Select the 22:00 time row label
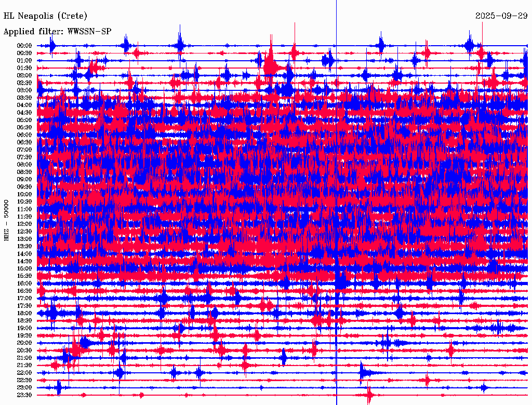The image size is (532, 405). click(24, 373)
